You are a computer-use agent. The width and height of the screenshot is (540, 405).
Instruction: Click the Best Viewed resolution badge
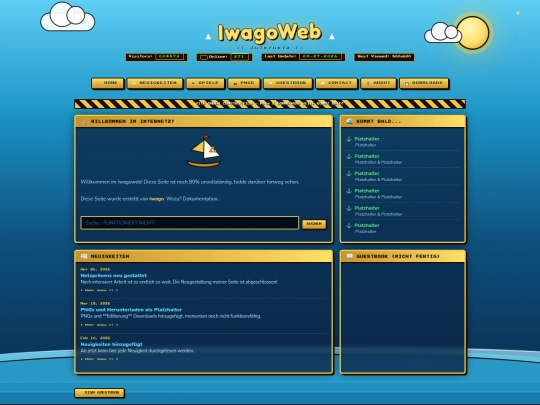coord(384,57)
